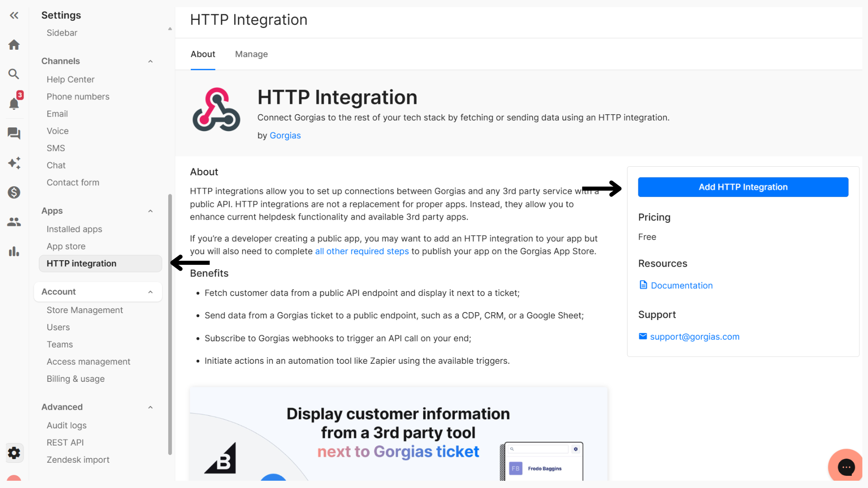Open the tickets chat bubbles icon
Screen dimensions: 868x488
[14, 133]
